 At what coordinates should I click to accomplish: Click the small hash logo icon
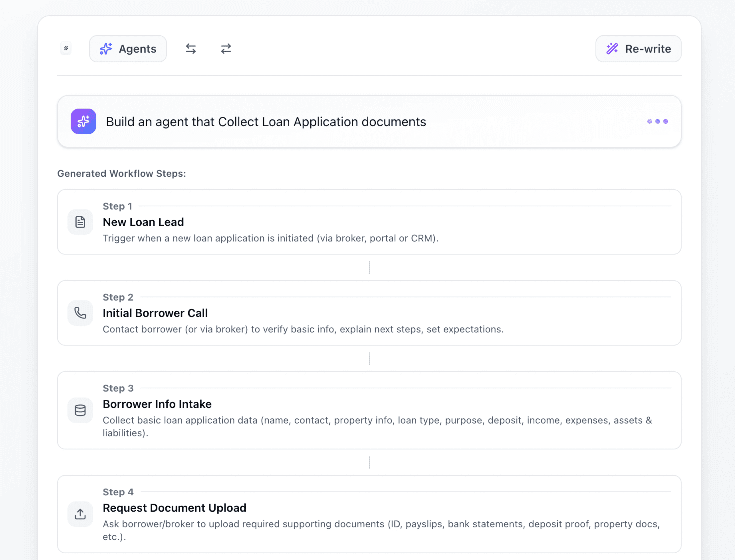tap(66, 48)
